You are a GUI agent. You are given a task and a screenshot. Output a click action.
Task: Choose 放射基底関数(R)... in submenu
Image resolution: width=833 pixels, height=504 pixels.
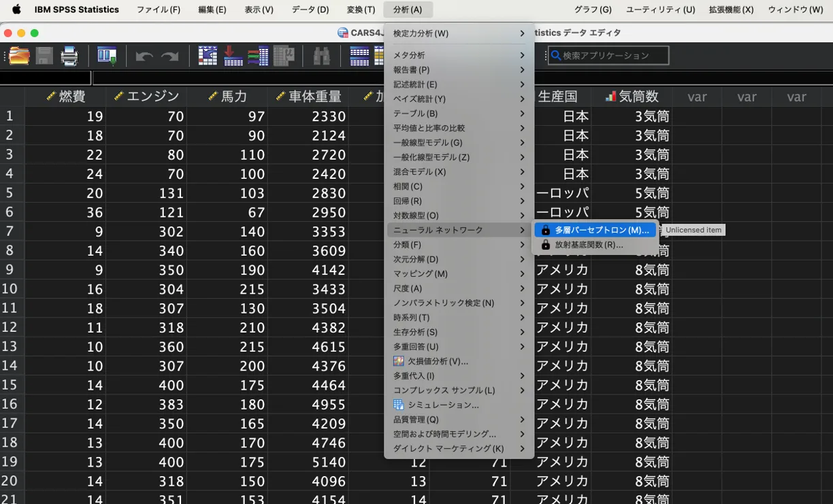click(589, 245)
